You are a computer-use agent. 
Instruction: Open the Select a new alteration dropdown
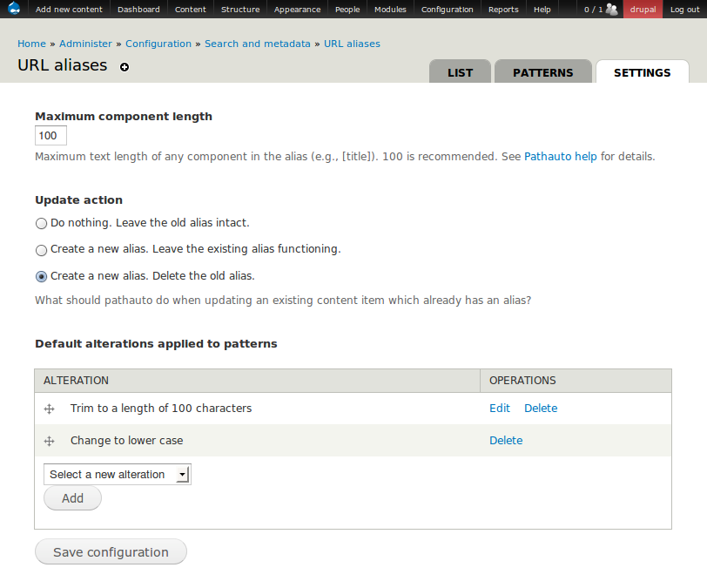(118, 474)
